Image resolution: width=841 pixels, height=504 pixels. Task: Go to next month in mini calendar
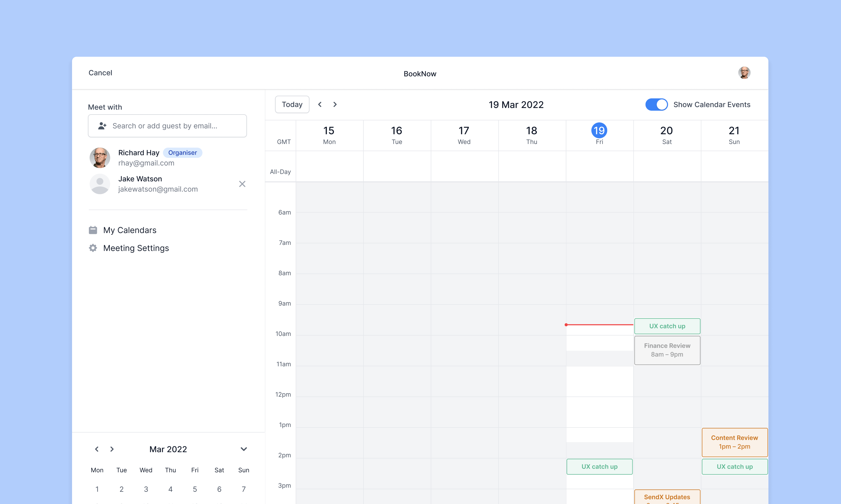(x=112, y=449)
